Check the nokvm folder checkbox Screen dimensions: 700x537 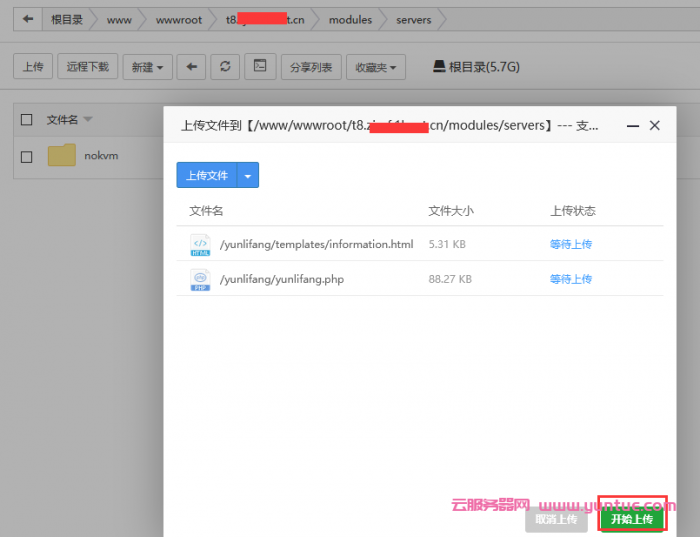[27, 157]
